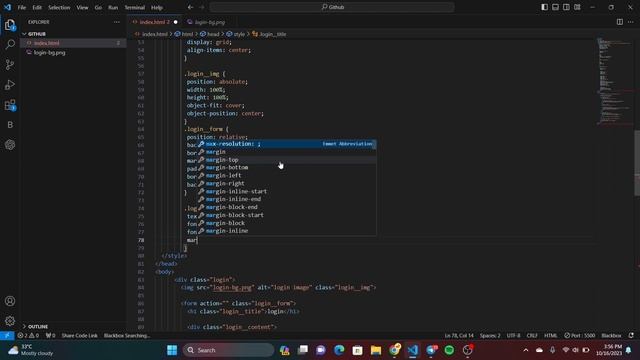Open the File menu

pos(22,7)
